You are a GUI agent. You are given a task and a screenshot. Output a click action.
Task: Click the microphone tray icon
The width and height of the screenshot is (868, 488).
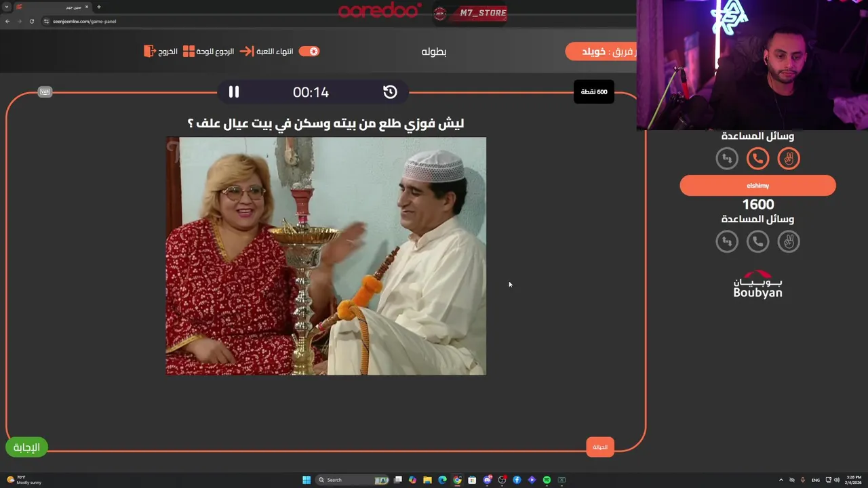tap(803, 480)
